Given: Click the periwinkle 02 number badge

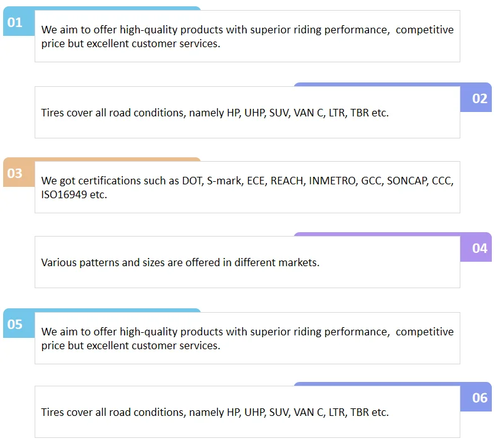Looking at the screenshot, I should coord(476,99).
